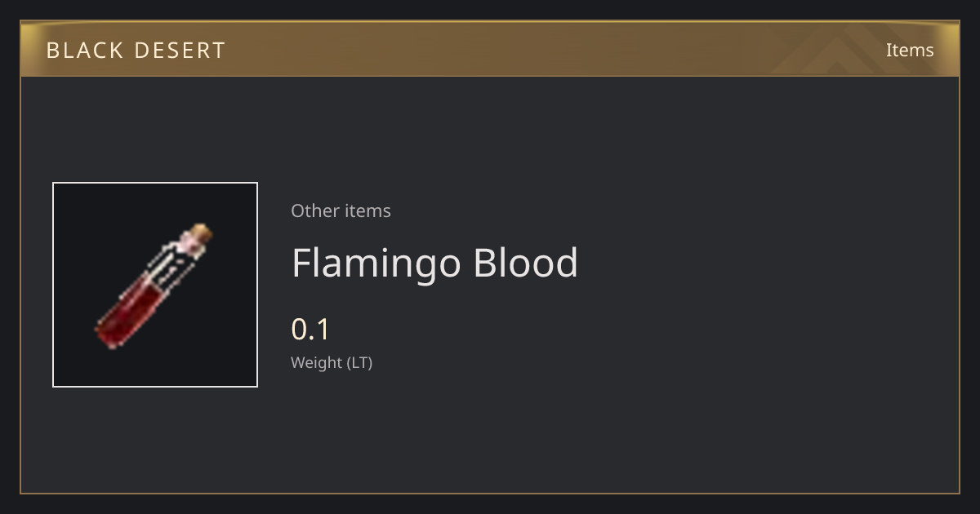
Task: Click the word BLACK in header
Action: point(83,50)
